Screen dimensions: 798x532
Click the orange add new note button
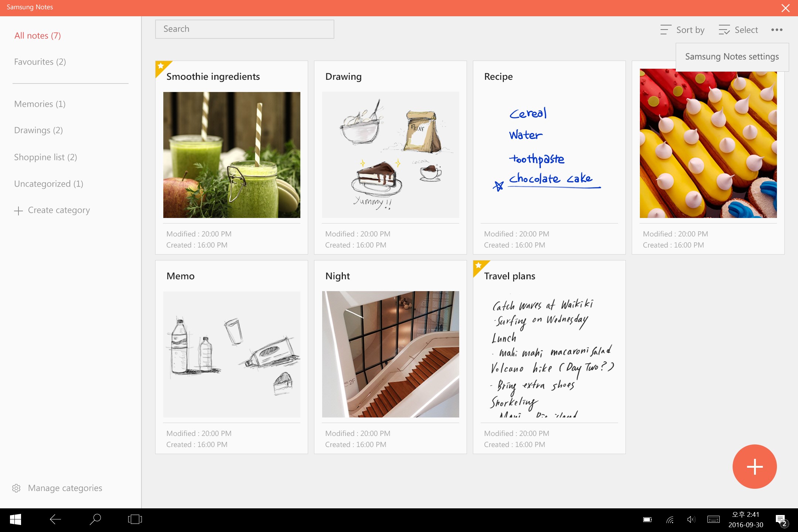point(754,467)
